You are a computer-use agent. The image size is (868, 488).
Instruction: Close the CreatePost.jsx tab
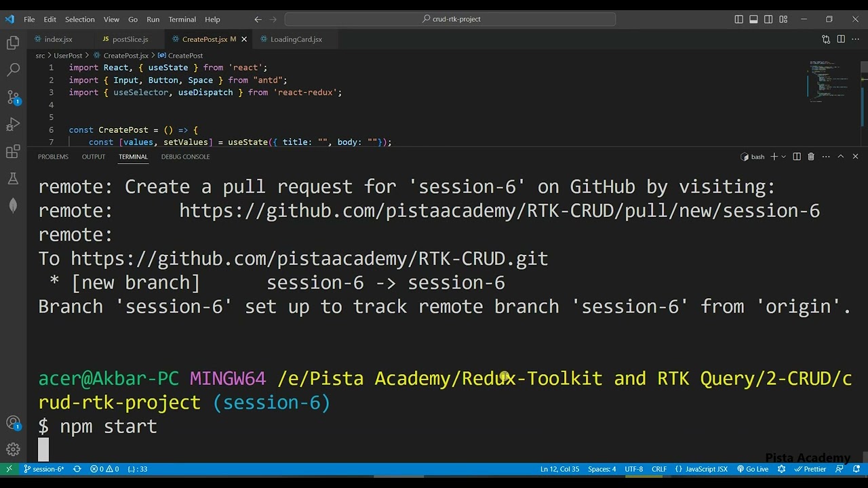(244, 39)
